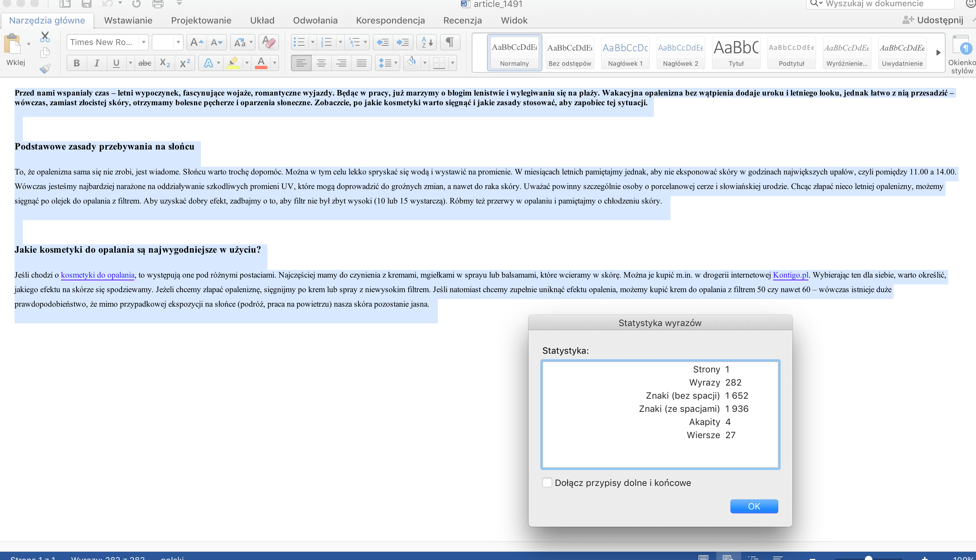Screen dimensions: 976x560
Task: Click the smiley feedback icon
Action: pos(970,4)
